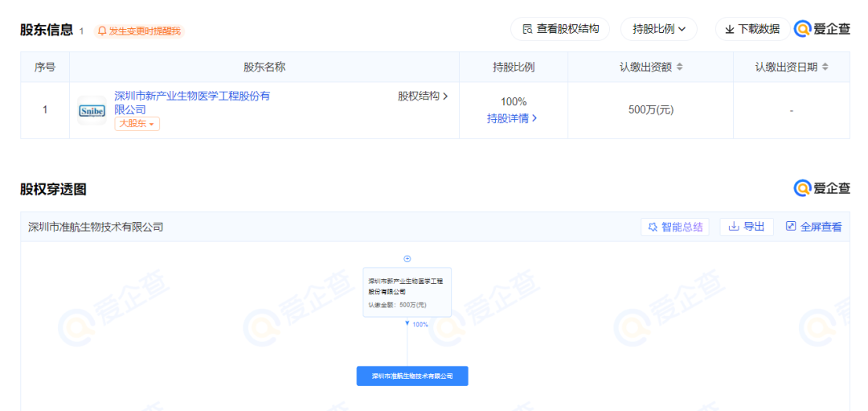Image resolution: width=868 pixels, height=411 pixels.
Task: Click the 100% label on chart connector
Action: coord(420,325)
